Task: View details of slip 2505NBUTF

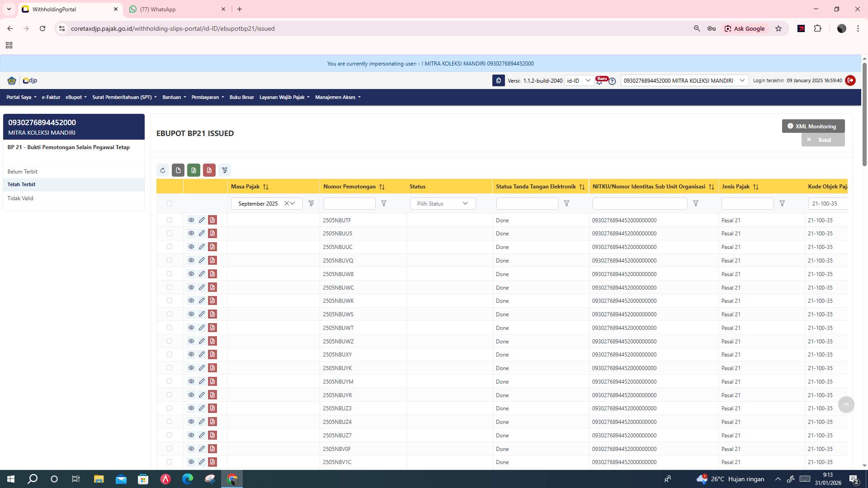Action: click(191, 220)
